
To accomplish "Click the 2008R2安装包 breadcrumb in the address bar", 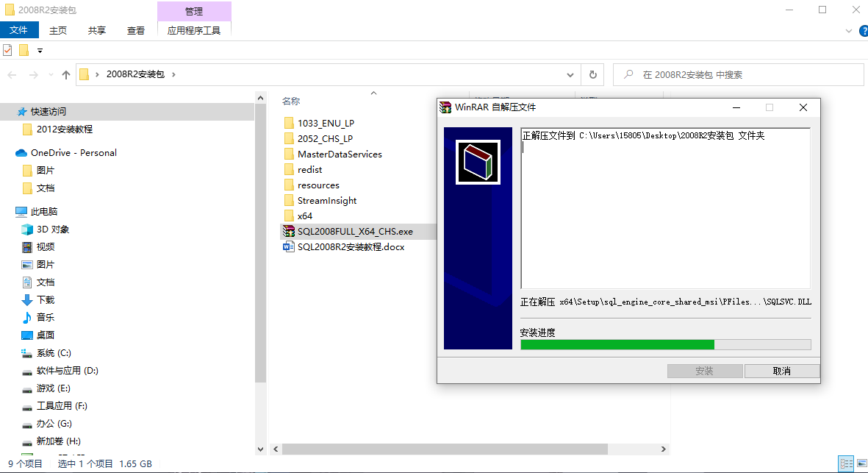I will point(136,74).
